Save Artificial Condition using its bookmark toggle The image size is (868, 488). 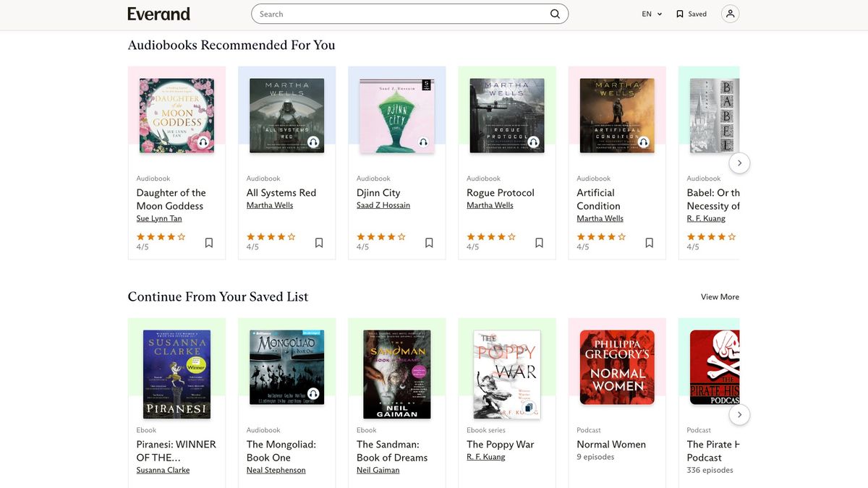coord(649,242)
